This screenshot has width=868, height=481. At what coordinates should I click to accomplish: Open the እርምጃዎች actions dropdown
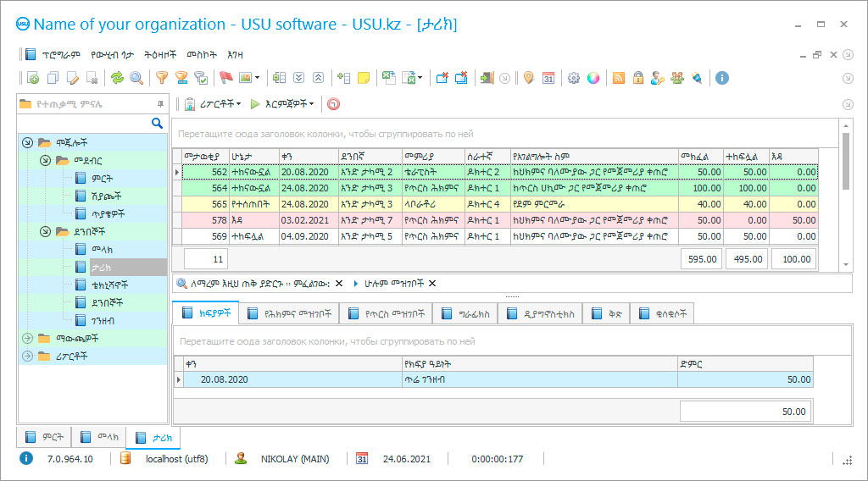[x=288, y=104]
